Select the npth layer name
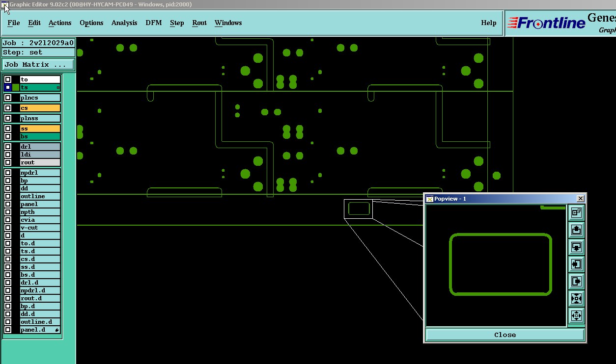Image resolution: width=616 pixels, height=364 pixels. (x=40, y=212)
